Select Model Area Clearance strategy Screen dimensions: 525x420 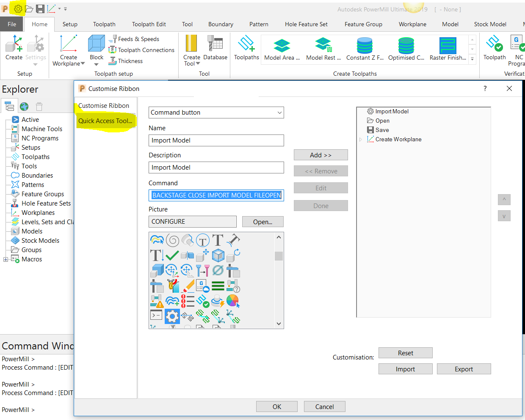[x=282, y=49]
